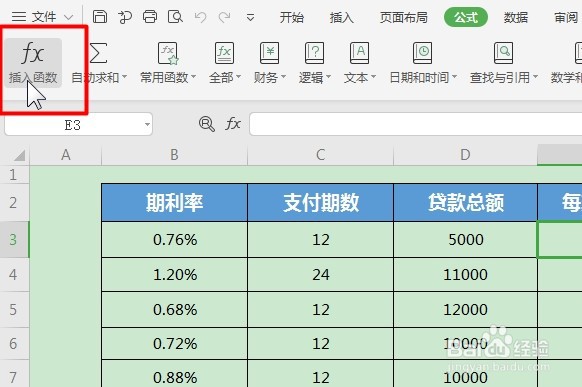The height and width of the screenshot is (387, 582).
Task: Click the small fx icon by formula bar
Action: pyautogui.click(x=233, y=124)
